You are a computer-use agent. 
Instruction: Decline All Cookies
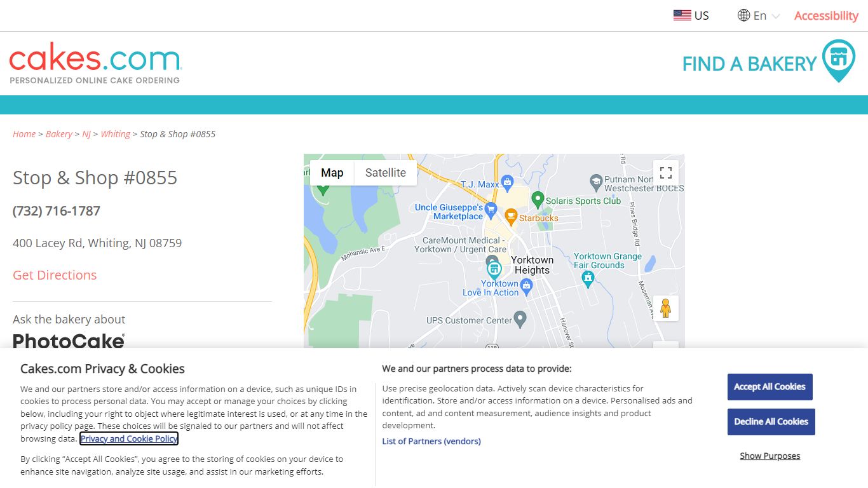click(x=771, y=422)
